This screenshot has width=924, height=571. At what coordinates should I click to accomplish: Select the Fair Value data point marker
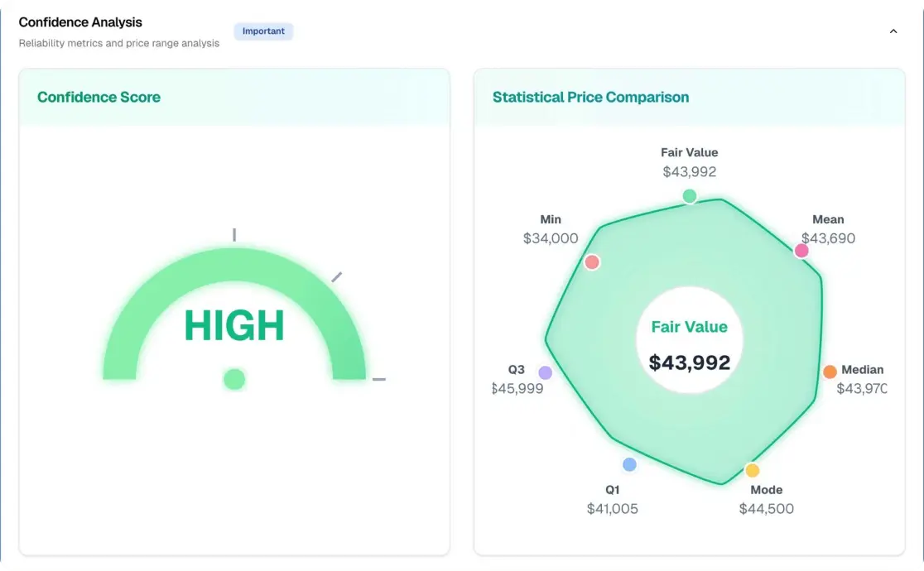point(690,195)
